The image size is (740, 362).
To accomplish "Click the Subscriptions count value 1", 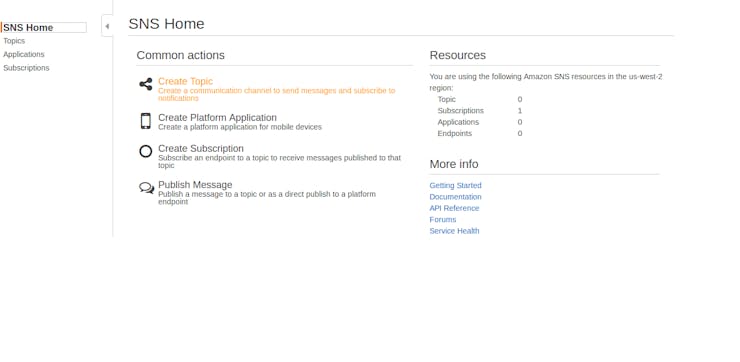I will 520,110.
